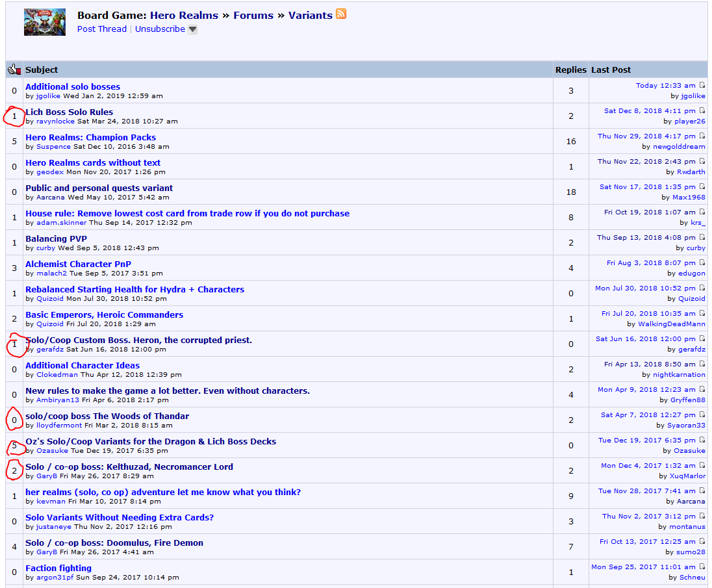Screen dimensions: 712x588
Task: Click last post icon in Champion Packs row
Action: click(x=702, y=136)
